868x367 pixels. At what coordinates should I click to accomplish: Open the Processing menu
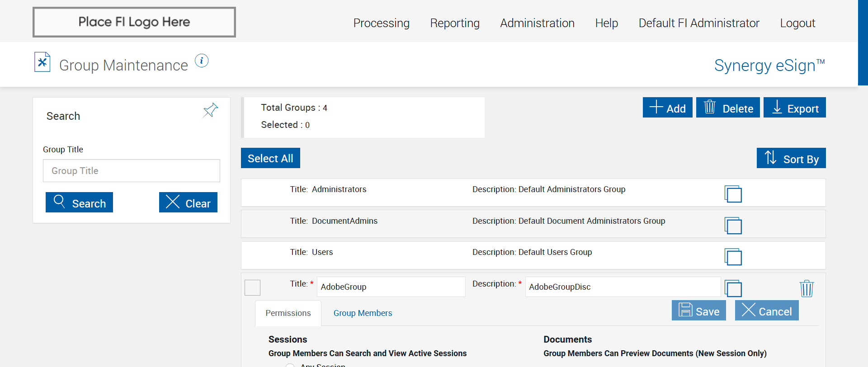coord(381,23)
